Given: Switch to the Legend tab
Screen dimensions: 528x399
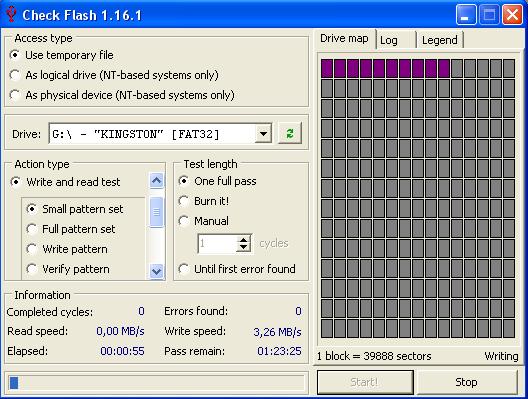Looking at the screenshot, I should click(439, 40).
